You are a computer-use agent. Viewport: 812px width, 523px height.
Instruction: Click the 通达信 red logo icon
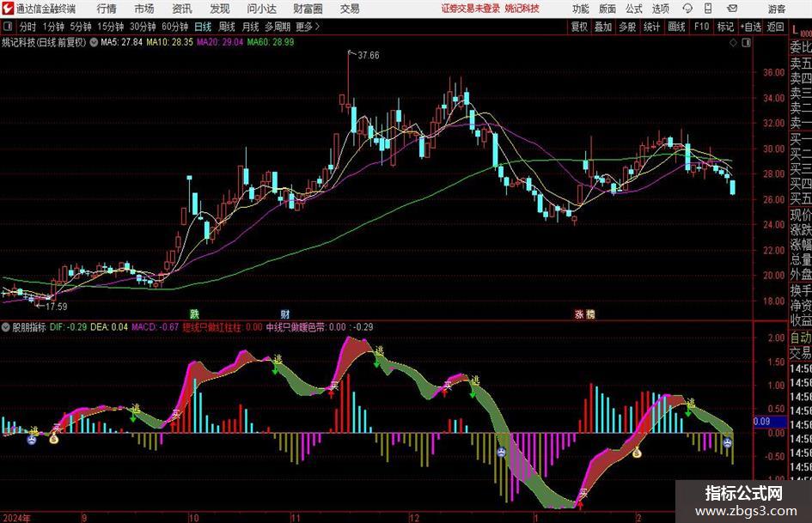[x=8, y=9]
